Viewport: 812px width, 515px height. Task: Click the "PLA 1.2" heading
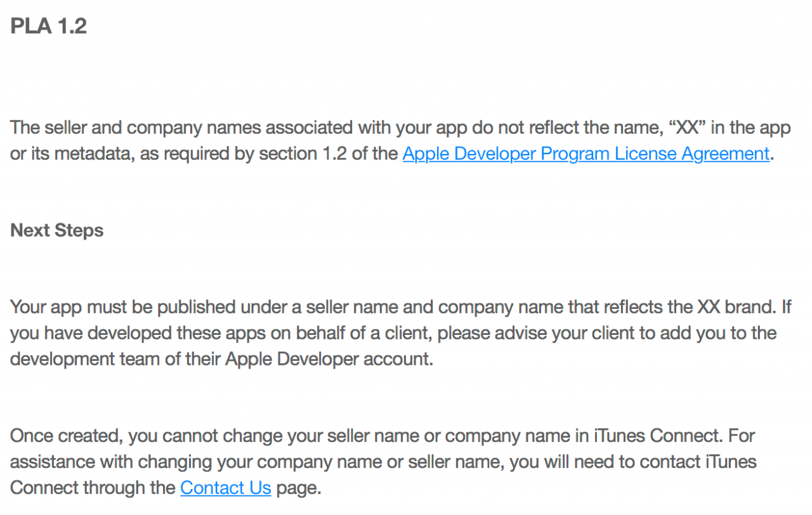point(49,26)
